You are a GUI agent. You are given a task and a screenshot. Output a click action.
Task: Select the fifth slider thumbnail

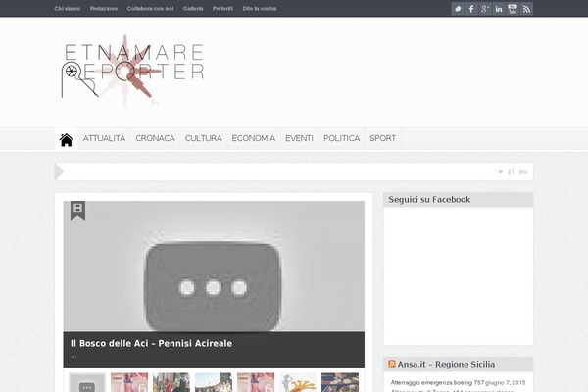tap(256, 382)
